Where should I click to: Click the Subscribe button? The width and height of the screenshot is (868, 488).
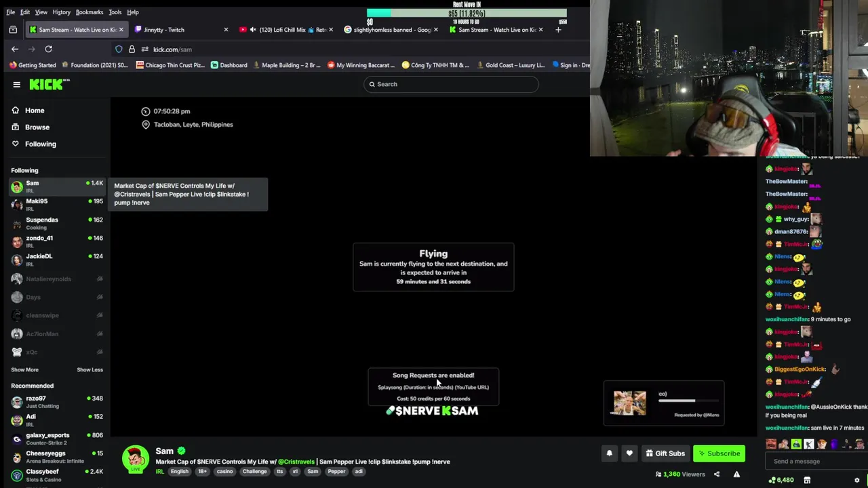tap(719, 453)
